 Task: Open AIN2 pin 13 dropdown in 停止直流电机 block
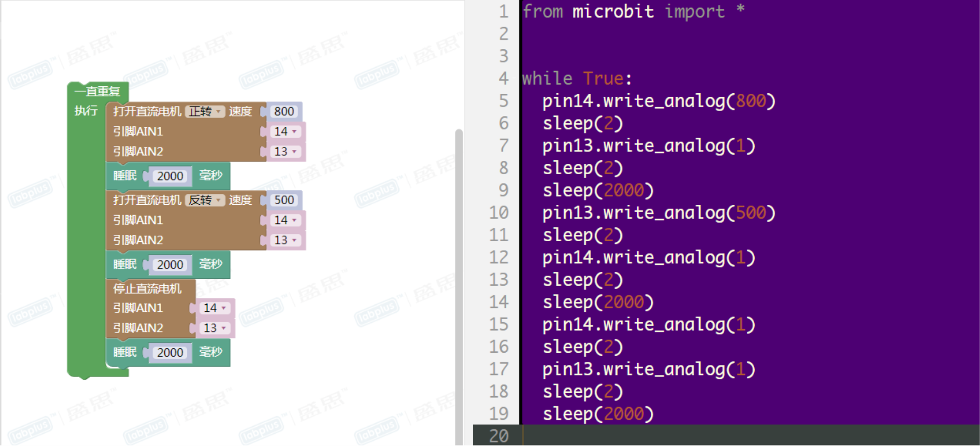click(x=215, y=328)
